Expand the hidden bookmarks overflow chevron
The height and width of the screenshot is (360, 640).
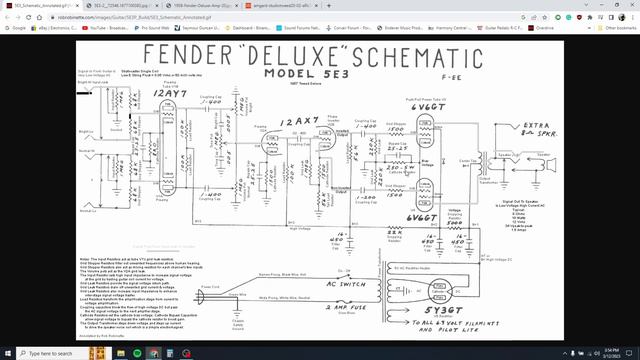(589, 28)
